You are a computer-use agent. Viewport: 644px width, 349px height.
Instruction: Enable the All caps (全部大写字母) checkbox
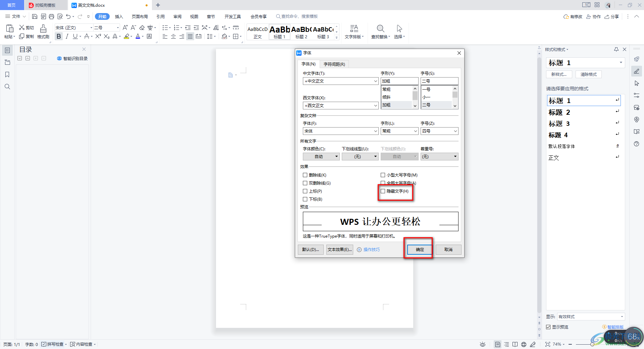click(383, 183)
